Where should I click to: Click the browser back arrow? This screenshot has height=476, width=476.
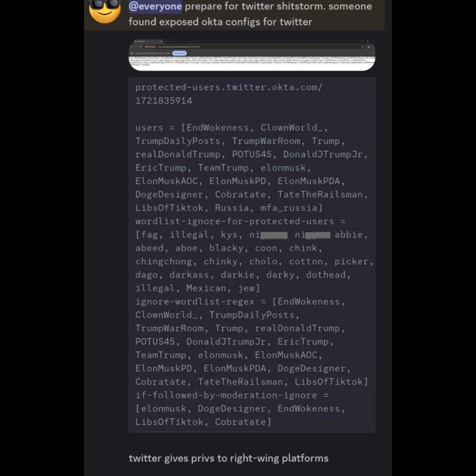(131, 47)
